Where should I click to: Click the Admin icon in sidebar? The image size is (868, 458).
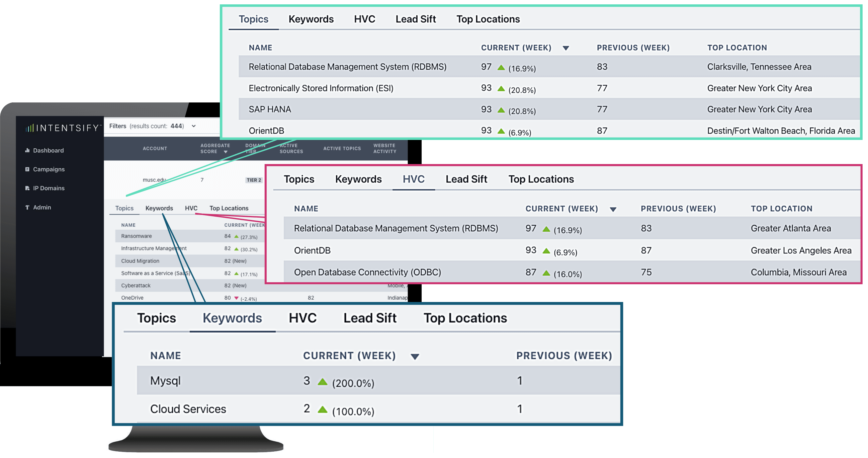point(27,207)
